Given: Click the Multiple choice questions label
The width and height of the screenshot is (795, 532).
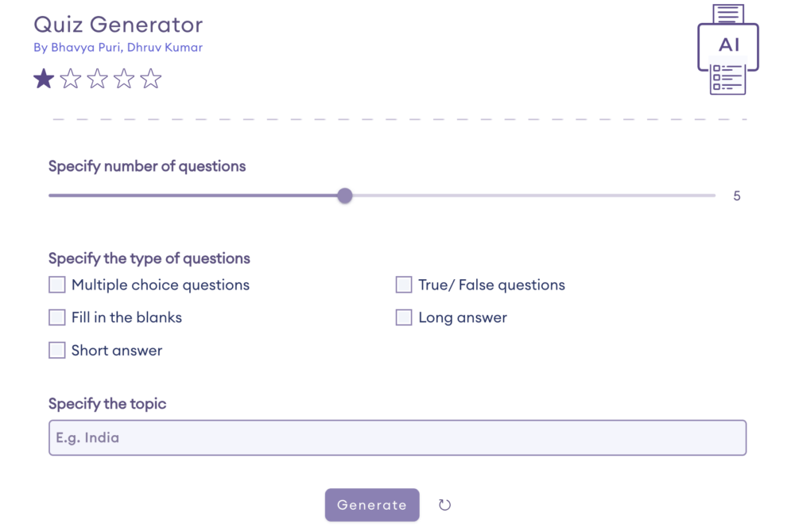Looking at the screenshot, I should [x=161, y=285].
